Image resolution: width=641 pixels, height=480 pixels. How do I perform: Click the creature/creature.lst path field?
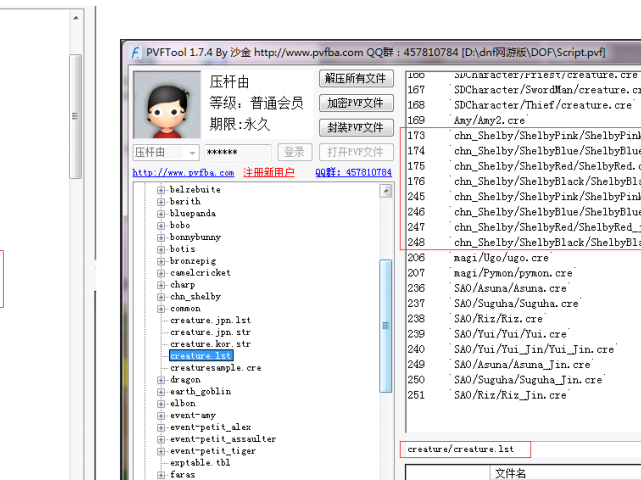pyautogui.click(x=464, y=450)
